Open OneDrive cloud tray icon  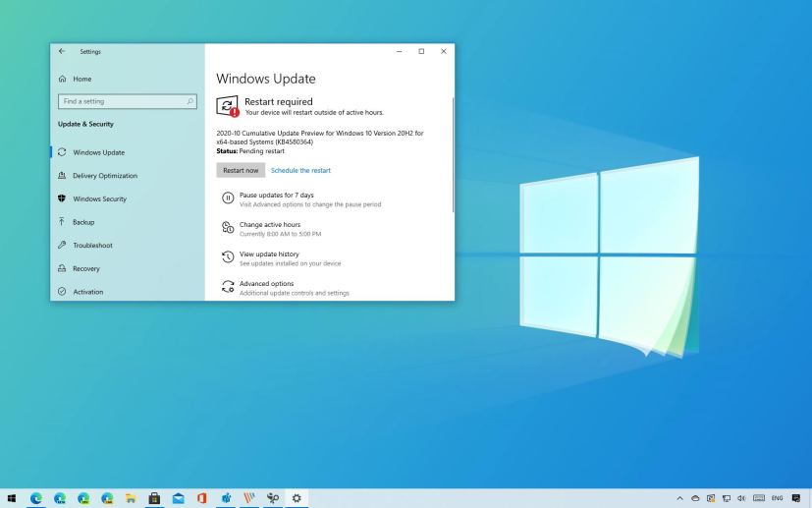point(695,498)
